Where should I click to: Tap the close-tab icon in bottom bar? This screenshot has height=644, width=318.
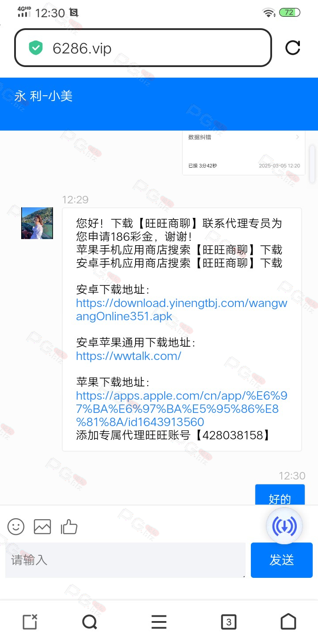pyautogui.click(x=30, y=622)
